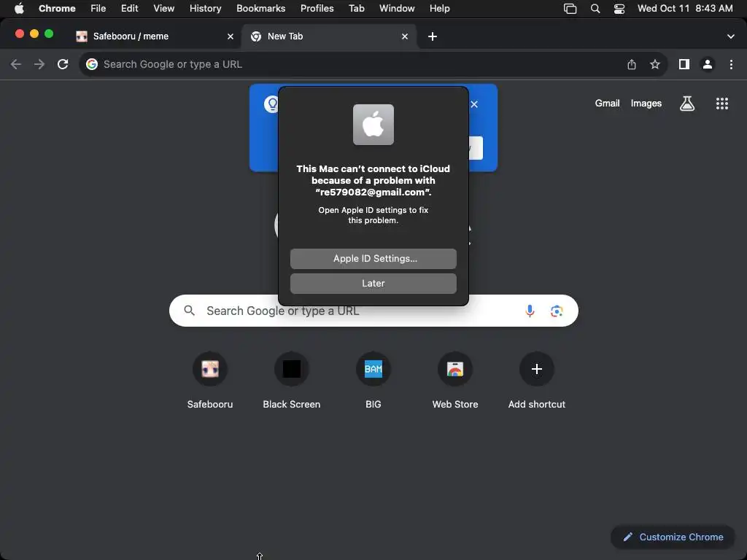The image size is (747, 560).
Task: Open the View menu
Action: tap(163, 8)
